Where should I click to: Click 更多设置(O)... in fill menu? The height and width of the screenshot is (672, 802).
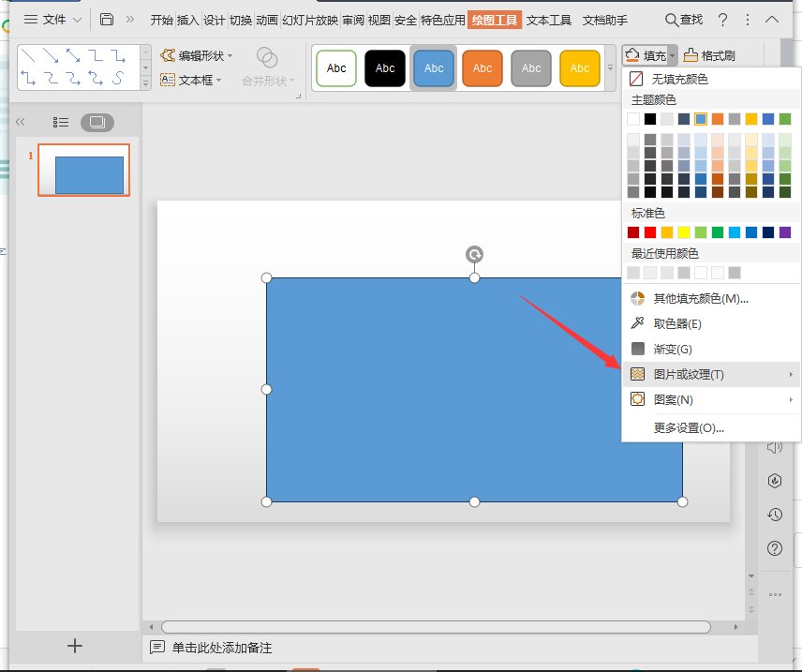tap(689, 428)
